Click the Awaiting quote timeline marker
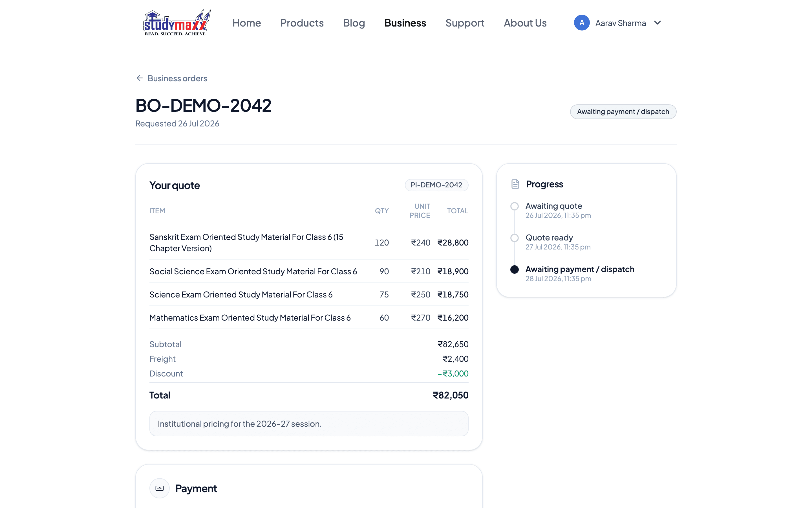The height and width of the screenshot is (508, 812). click(514, 206)
